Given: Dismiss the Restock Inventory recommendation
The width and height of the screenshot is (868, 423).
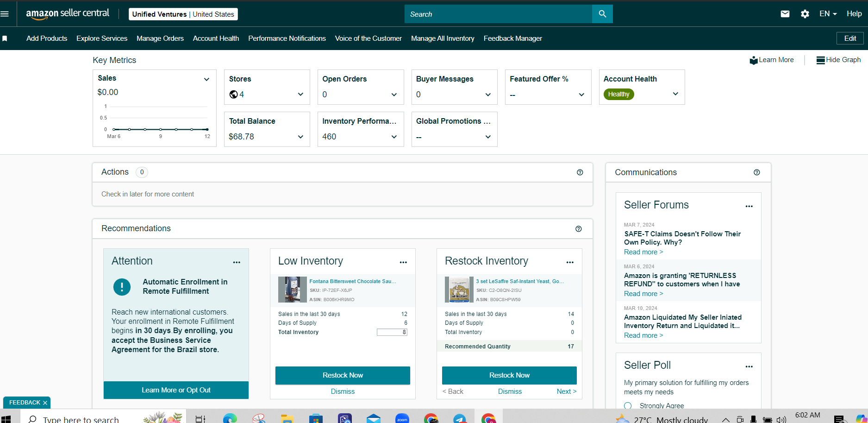Looking at the screenshot, I should [510, 391].
